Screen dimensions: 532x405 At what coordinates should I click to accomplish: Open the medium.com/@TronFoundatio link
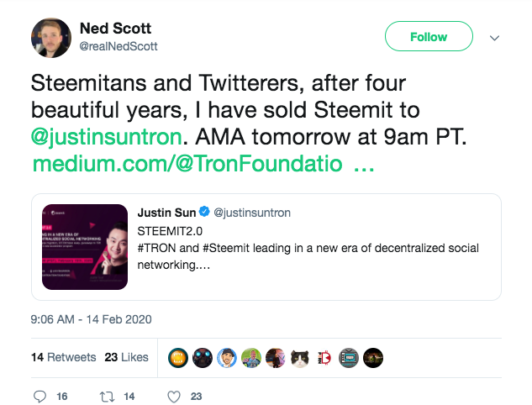pos(203,164)
